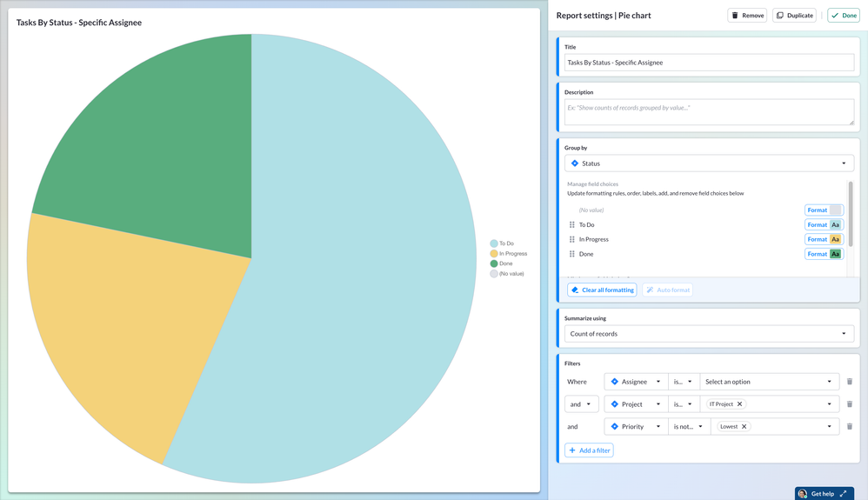Open the Assignee field dropdown in filters
Image resolution: width=868 pixels, height=500 pixels.
point(636,382)
